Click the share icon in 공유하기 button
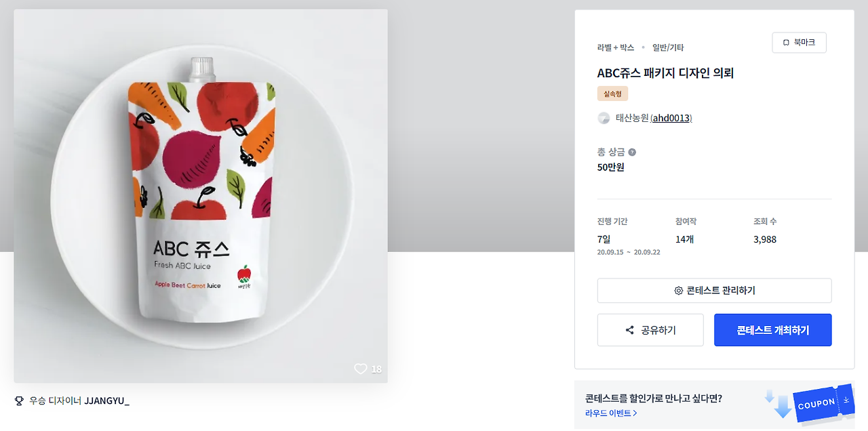Viewport: 868px width, 431px height. click(x=629, y=330)
